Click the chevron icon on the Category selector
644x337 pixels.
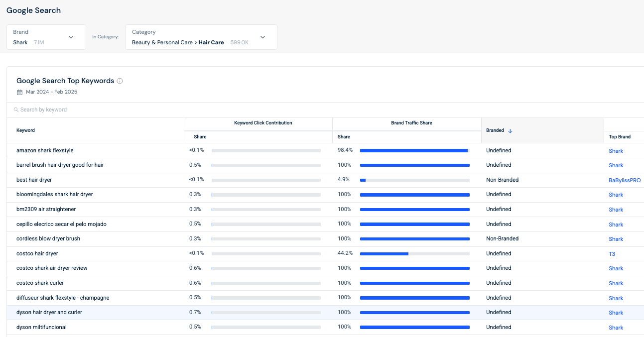tap(262, 37)
